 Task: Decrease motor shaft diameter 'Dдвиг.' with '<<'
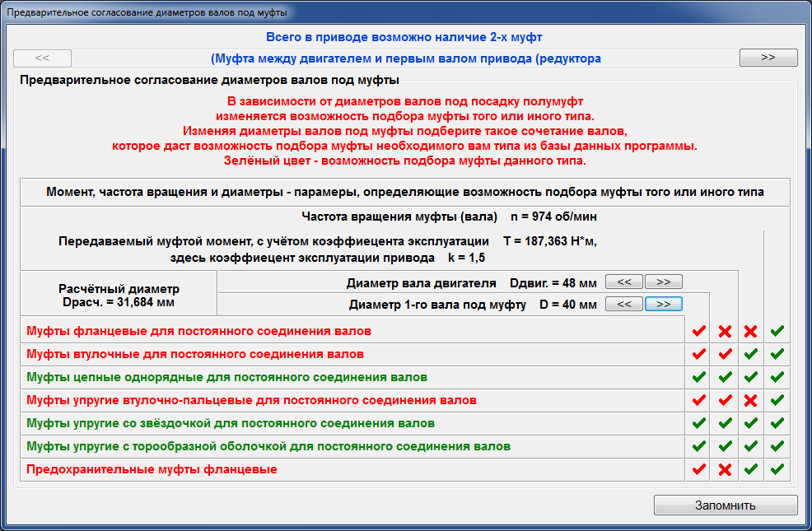624,282
